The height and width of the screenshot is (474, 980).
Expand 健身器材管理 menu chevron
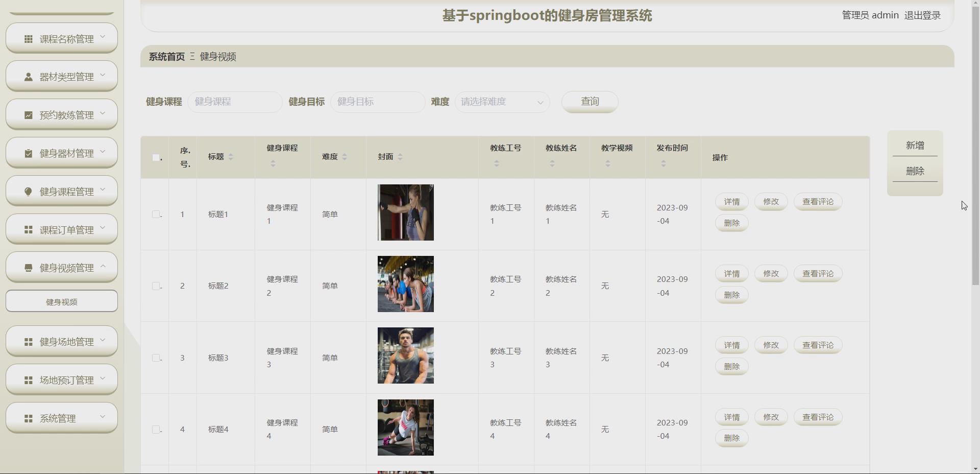click(103, 151)
